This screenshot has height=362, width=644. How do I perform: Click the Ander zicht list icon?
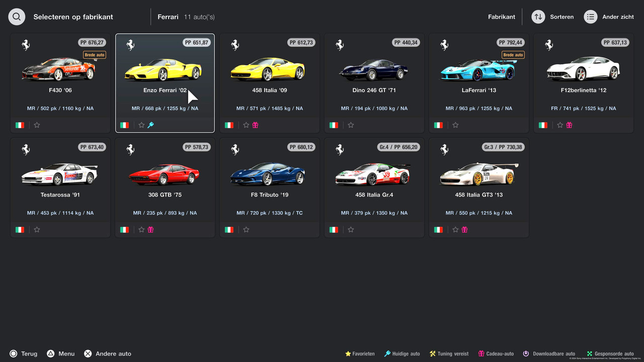591,17
